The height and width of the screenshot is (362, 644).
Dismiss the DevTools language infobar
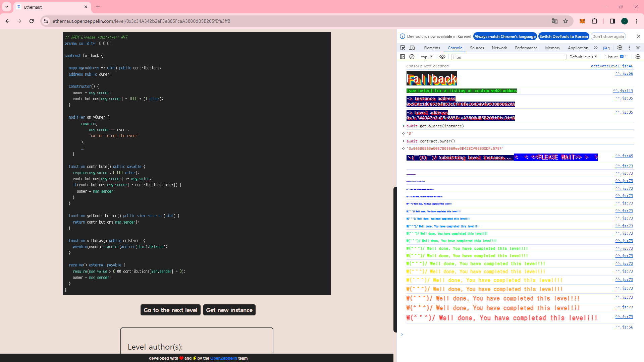pyautogui.click(x=638, y=36)
